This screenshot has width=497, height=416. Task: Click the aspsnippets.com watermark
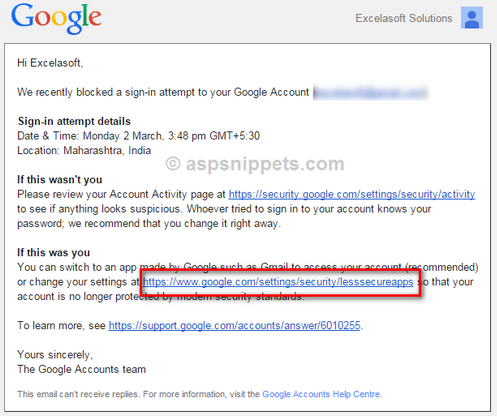tap(255, 164)
